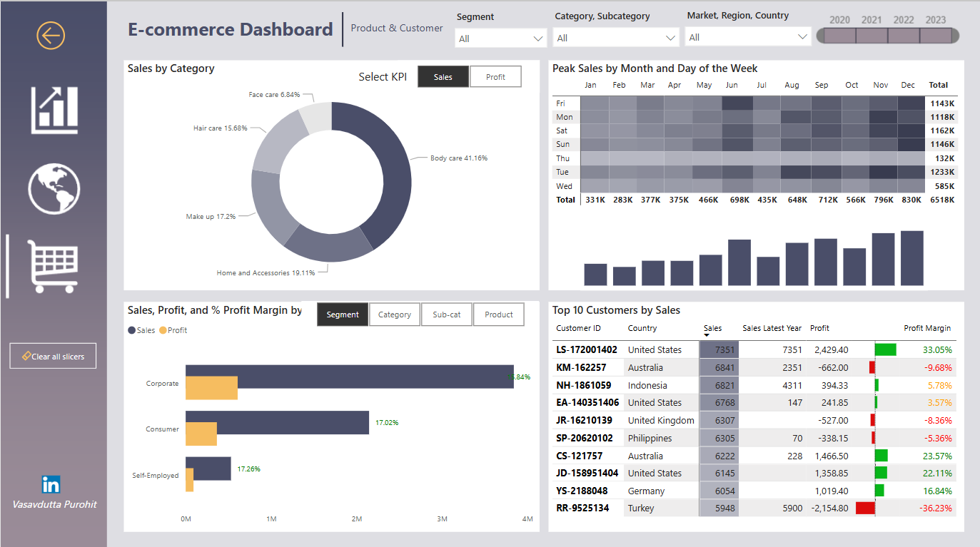This screenshot has width=980, height=547.
Task: Expand the Segment dropdown
Action: coord(500,38)
